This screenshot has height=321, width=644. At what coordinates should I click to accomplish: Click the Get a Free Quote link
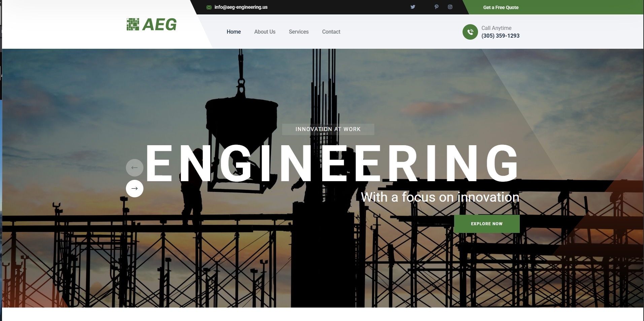pos(501,7)
